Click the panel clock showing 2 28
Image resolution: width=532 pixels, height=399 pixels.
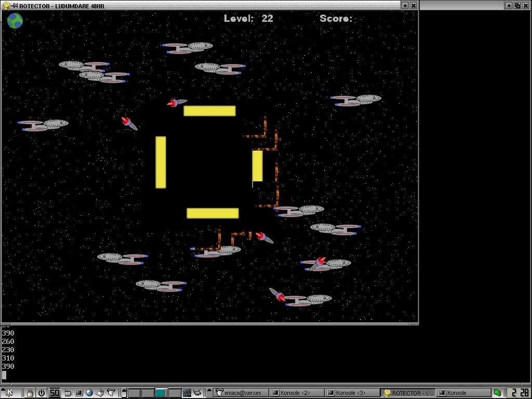[x=518, y=393]
